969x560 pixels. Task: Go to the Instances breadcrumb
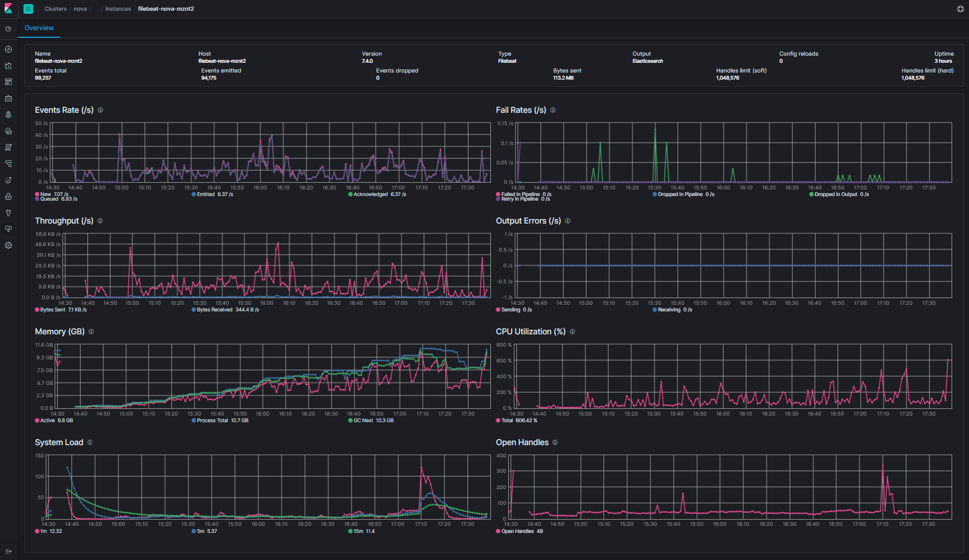click(x=118, y=9)
